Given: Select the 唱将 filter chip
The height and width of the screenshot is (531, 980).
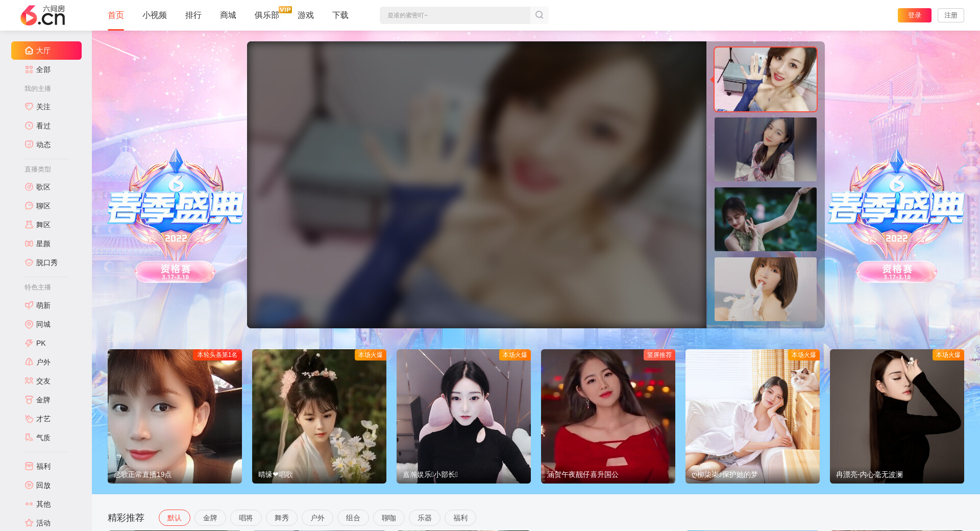Looking at the screenshot, I should tap(246, 518).
